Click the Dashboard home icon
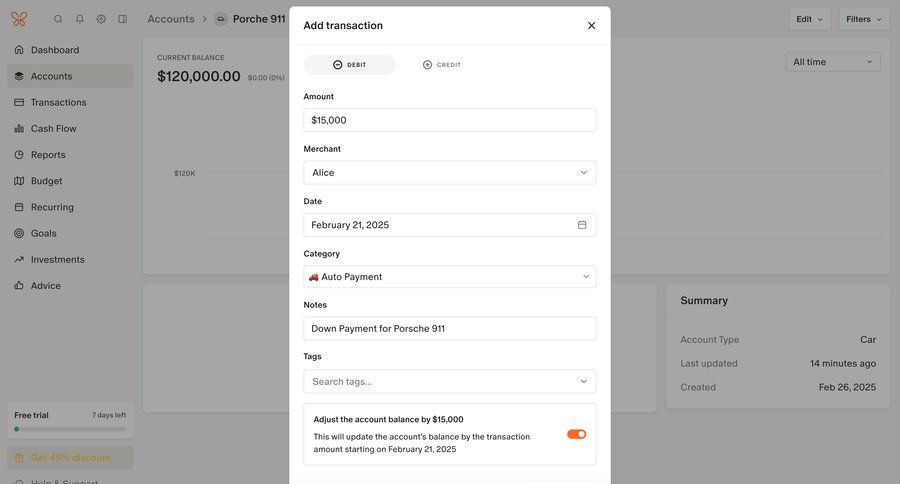 click(19, 50)
